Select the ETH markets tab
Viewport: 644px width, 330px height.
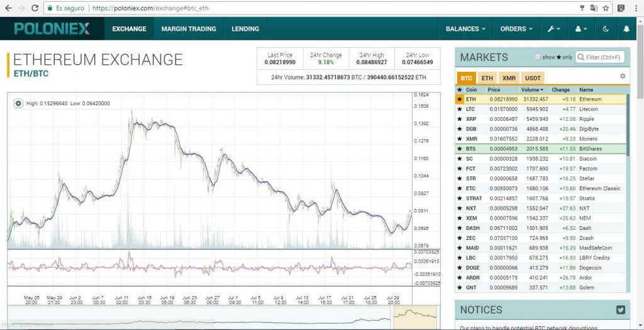(x=487, y=77)
